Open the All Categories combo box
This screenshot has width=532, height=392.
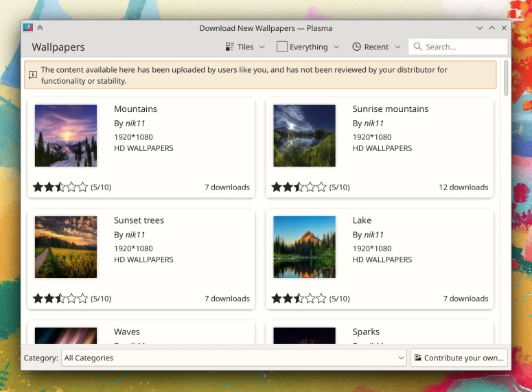tap(234, 358)
